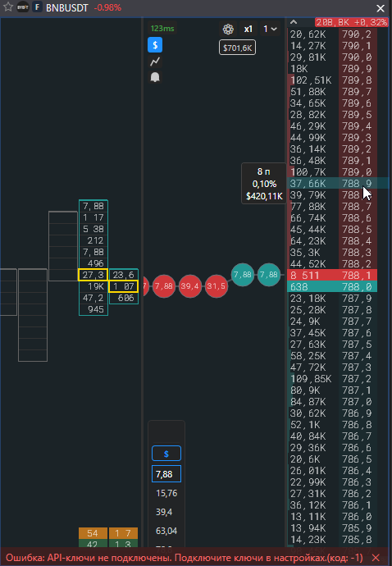The image size is (392, 566).
Task: Click the rightmost teal 7,88 trade bubble
Action: tap(269, 275)
